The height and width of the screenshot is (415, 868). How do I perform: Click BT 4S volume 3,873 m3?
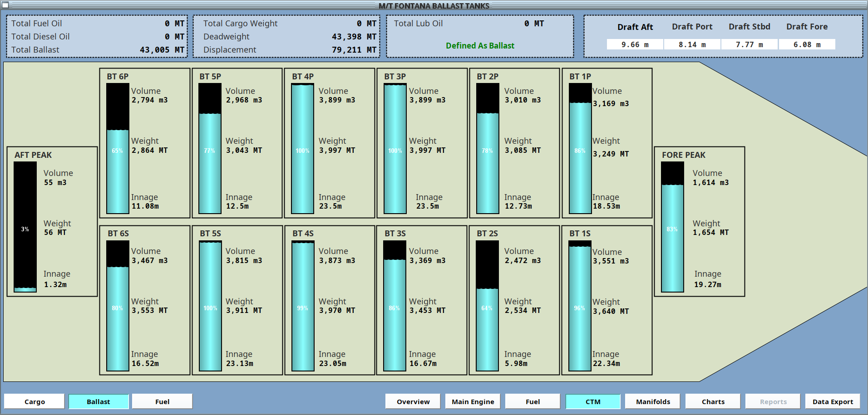coord(337,261)
